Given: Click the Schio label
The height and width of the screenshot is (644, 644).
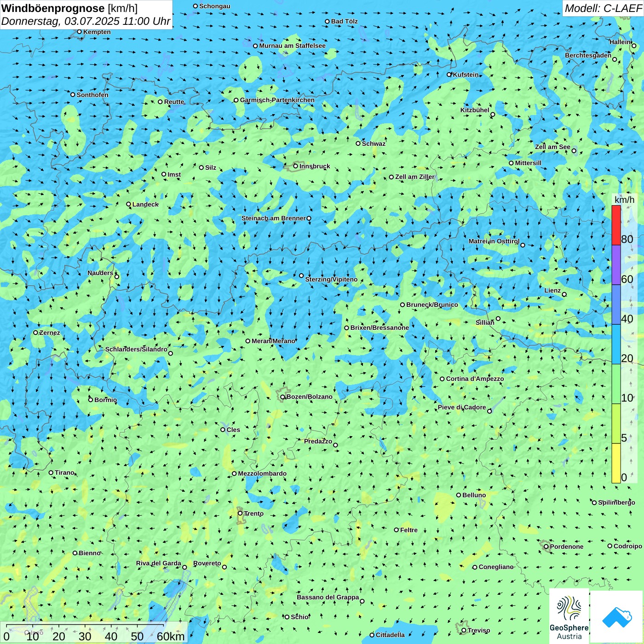Looking at the screenshot, I should click(x=300, y=617).
